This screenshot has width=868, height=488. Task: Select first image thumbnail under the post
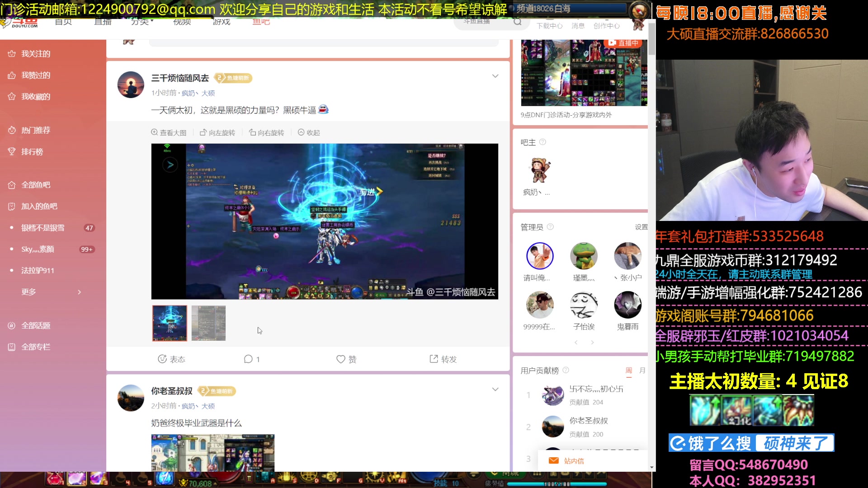pyautogui.click(x=170, y=323)
